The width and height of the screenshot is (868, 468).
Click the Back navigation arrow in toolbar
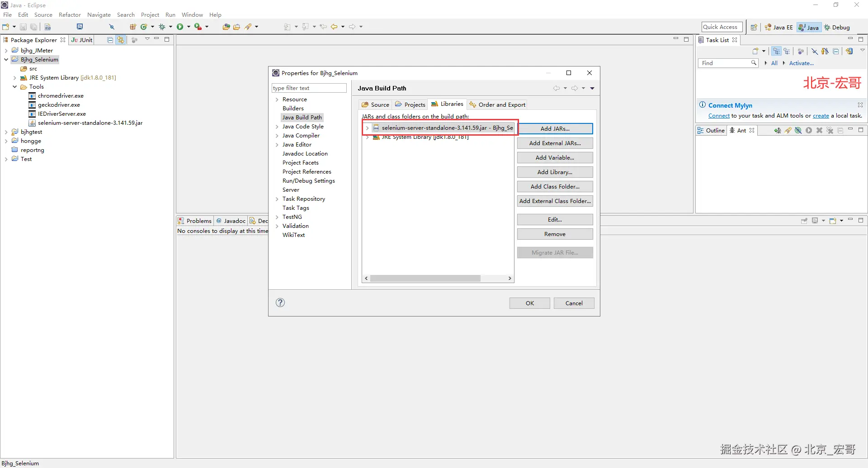pos(334,27)
